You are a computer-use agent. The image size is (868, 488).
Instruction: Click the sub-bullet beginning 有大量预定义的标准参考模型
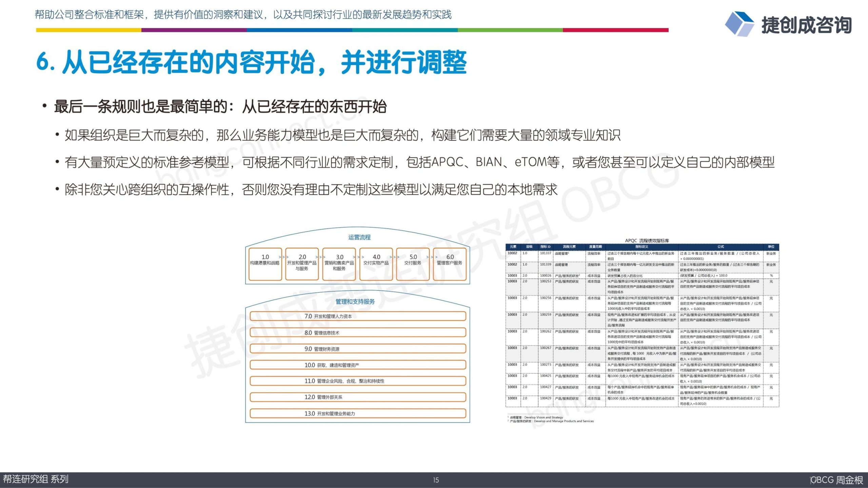pos(420,162)
